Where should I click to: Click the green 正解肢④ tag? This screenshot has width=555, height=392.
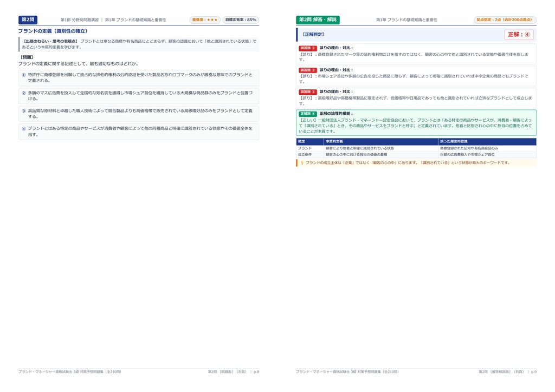pyautogui.click(x=308, y=114)
